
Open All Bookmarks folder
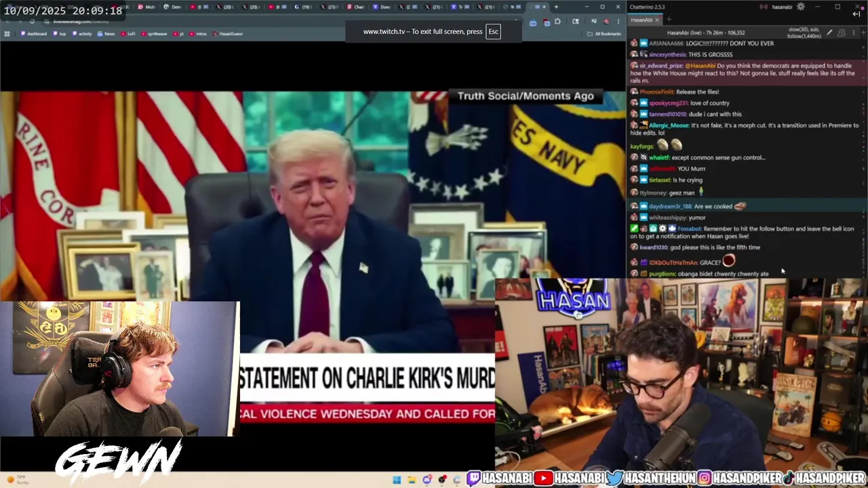604,33
